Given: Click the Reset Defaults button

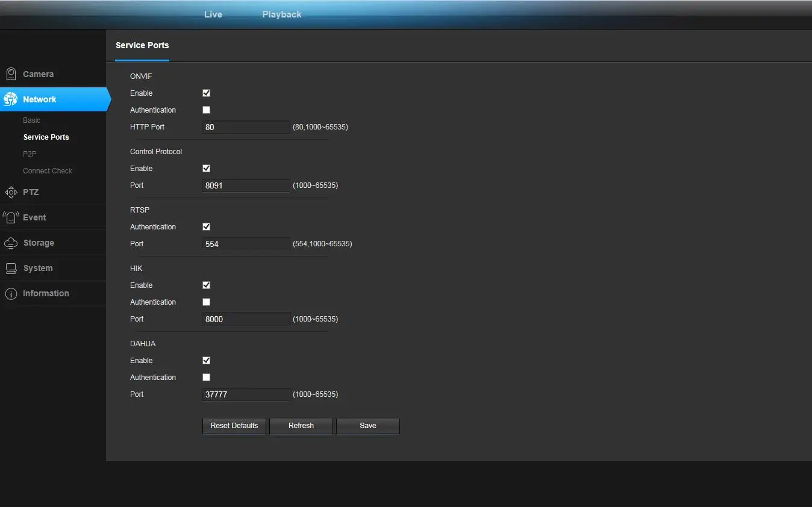Looking at the screenshot, I should 234,426.
